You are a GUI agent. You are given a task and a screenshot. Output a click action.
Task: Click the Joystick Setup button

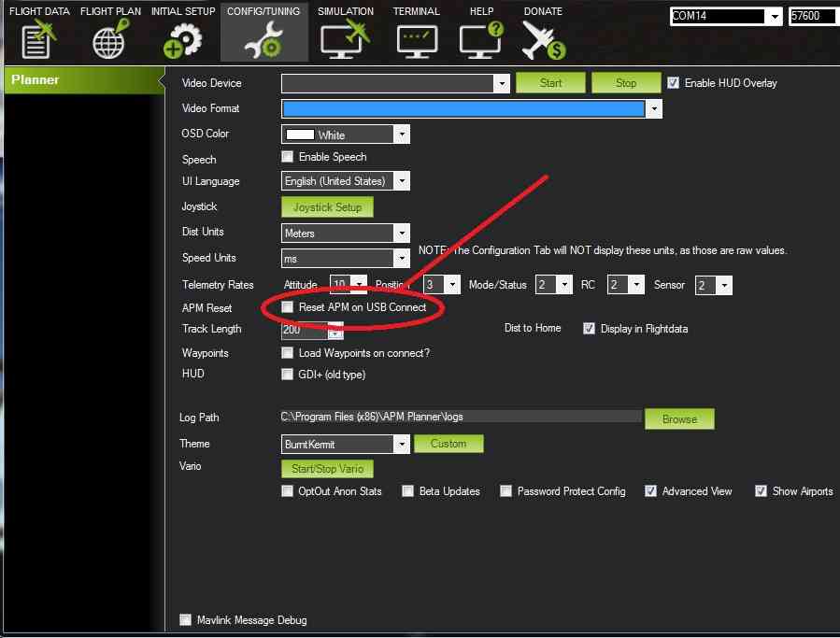pos(327,207)
